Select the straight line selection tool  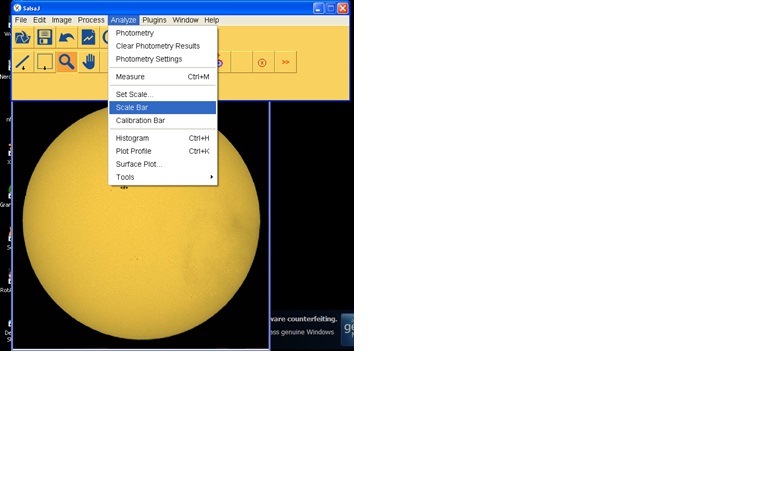22,62
